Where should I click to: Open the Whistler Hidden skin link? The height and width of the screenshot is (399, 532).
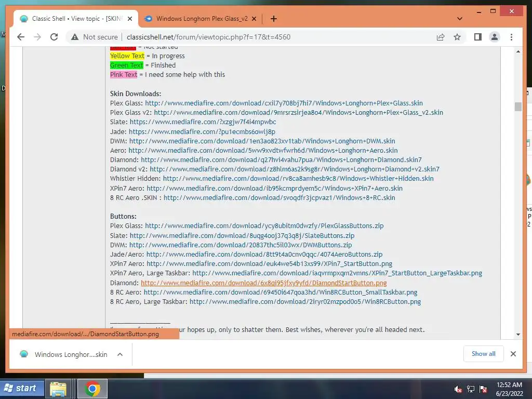click(298, 179)
